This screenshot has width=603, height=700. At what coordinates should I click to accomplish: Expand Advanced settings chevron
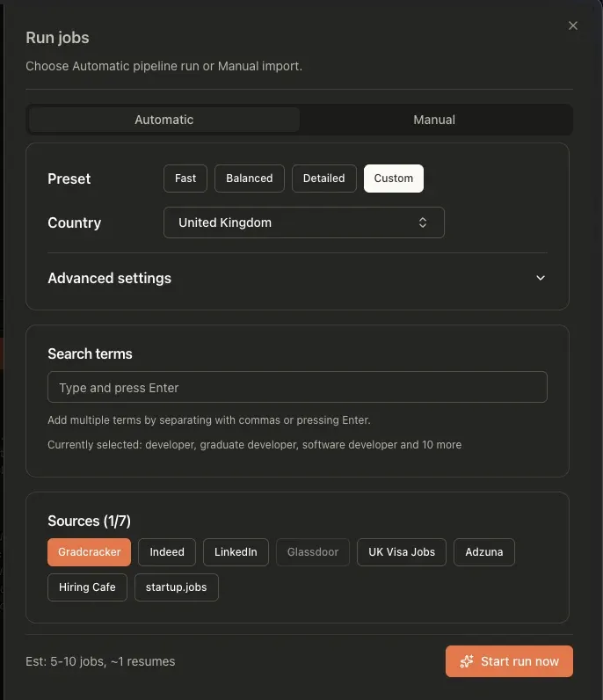(x=540, y=278)
